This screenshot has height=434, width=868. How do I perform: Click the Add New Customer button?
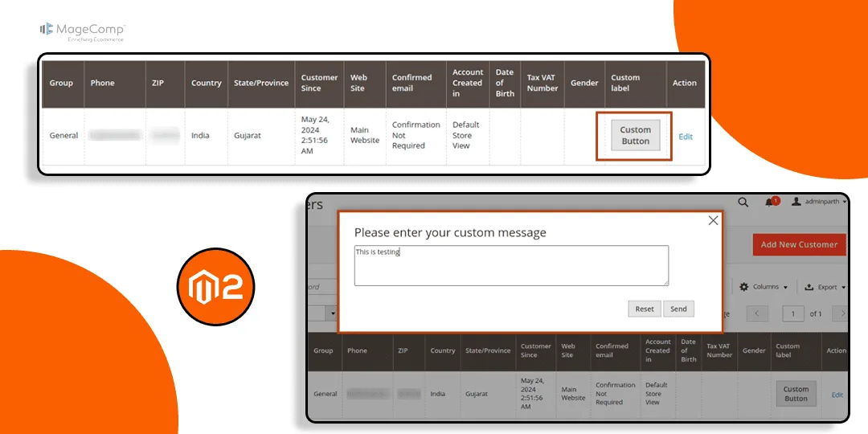pos(799,244)
